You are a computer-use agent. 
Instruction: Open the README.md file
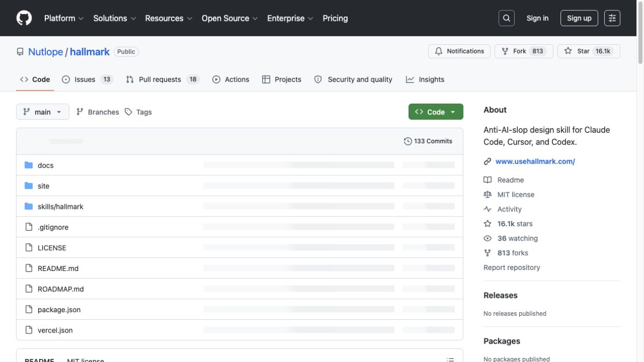(x=58, y=268)
